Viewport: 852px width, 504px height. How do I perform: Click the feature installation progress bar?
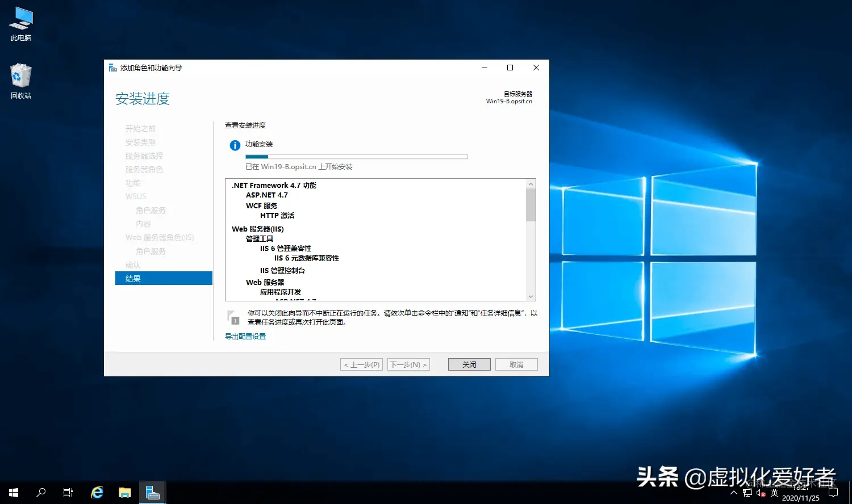tap(357, 157)
